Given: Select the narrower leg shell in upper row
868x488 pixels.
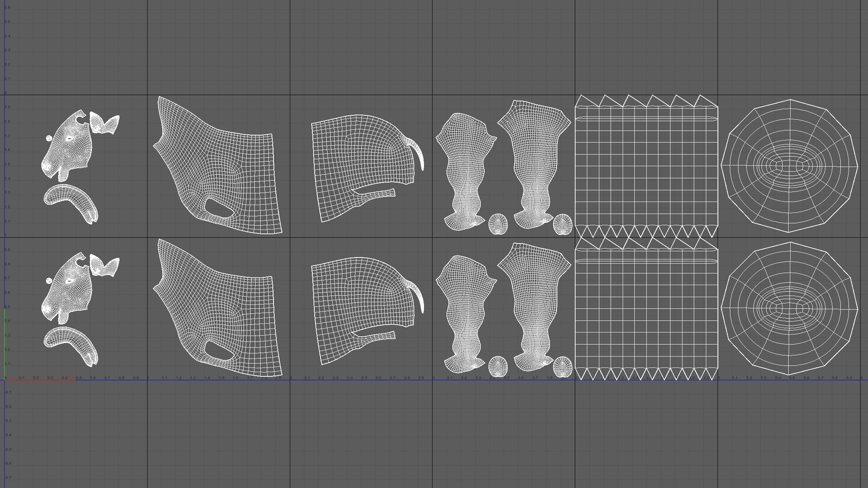Looking at the screenshot, I should [x=466, y=172].
